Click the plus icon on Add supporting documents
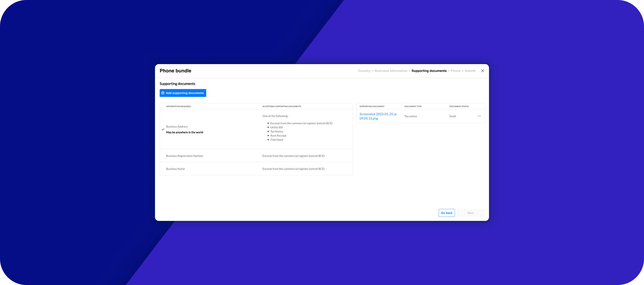The image size is (644, 285). click(x=163, y=93)
